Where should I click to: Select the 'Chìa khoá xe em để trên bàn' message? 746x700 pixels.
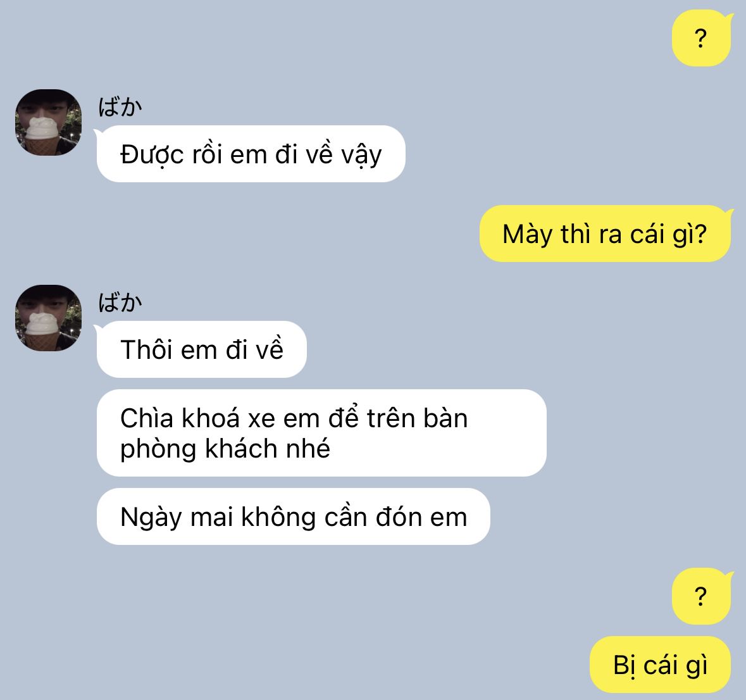(x=321, y=433)
